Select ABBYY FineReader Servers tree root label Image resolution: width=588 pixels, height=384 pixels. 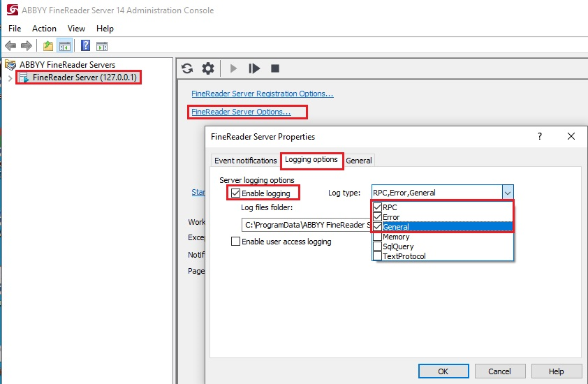click(68, 64)
